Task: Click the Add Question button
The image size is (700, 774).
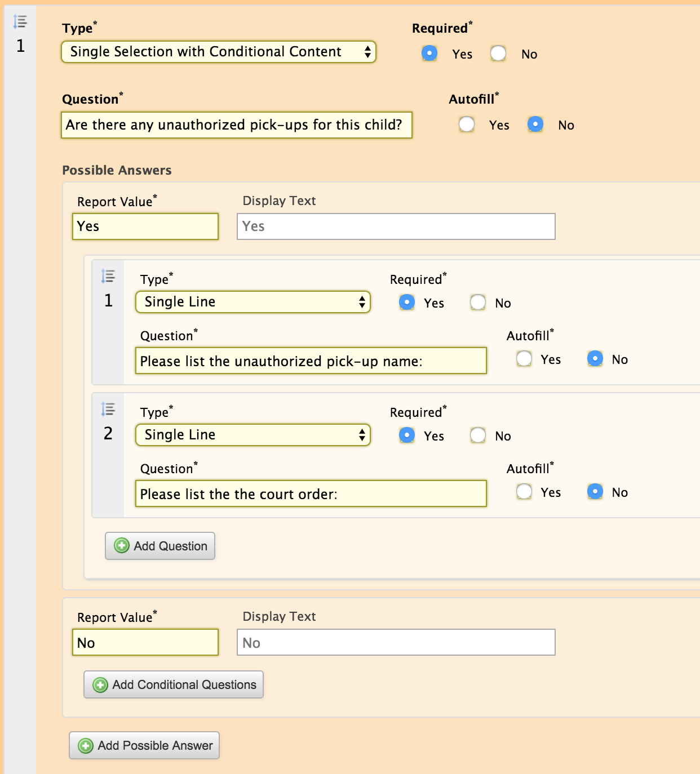Action: [160, 546]
